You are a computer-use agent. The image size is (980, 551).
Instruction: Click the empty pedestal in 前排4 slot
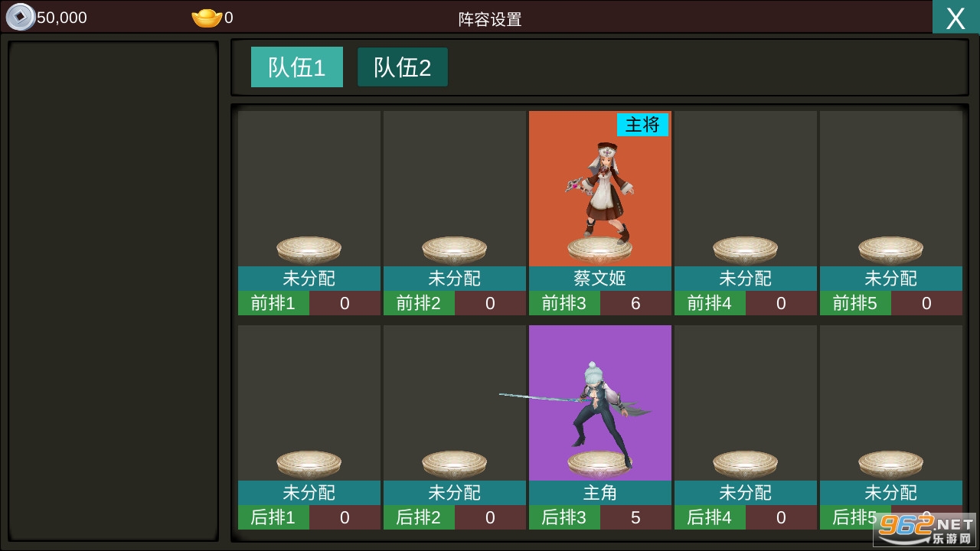[x=746, y=249]
